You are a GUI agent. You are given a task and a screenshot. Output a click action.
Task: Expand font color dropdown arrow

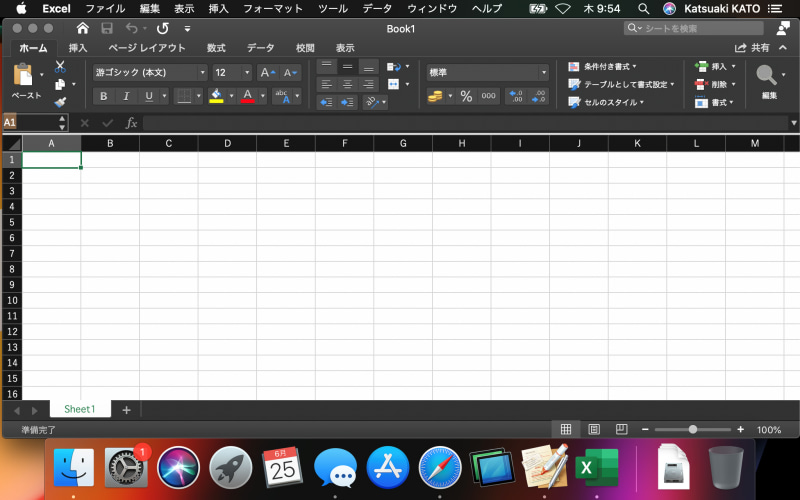click(263, 96)
